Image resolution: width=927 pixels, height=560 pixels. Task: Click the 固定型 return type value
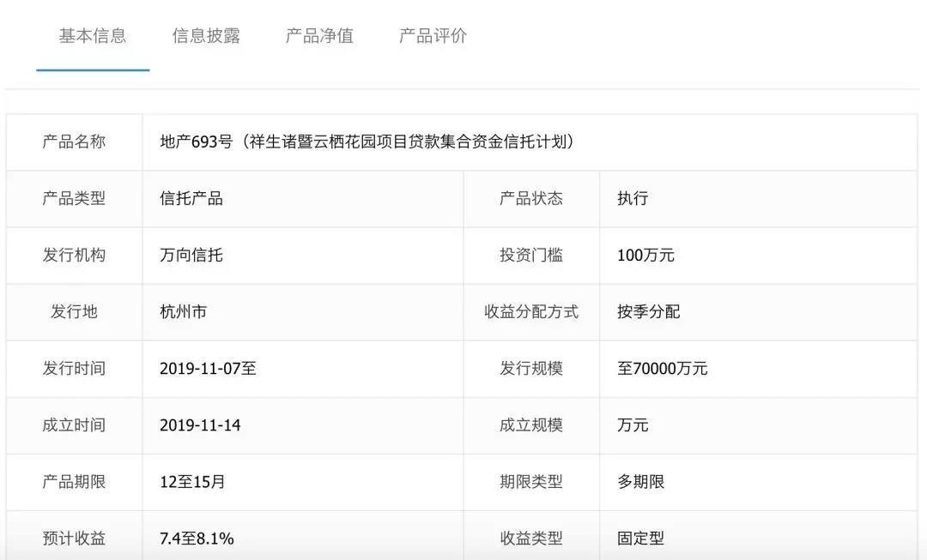640,539
